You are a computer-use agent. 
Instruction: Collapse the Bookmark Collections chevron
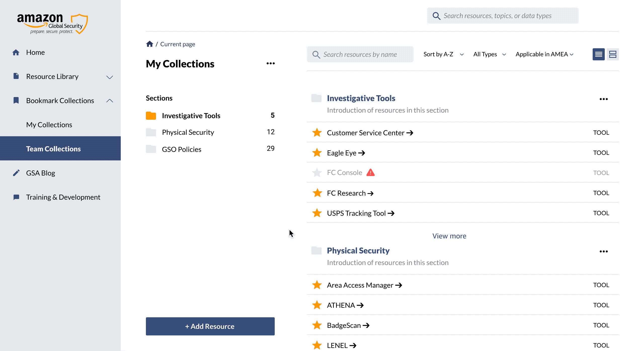[x=110, y=101]
